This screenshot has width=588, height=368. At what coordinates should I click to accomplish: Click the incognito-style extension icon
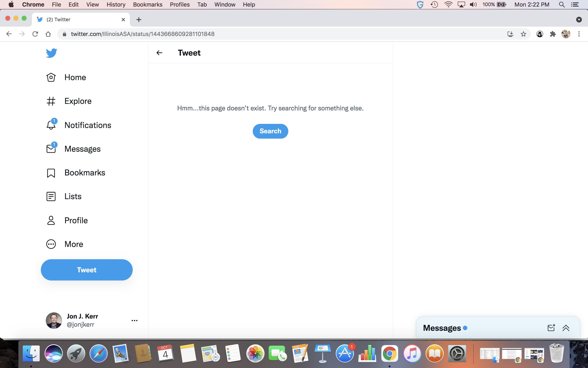tap(540, 34)
